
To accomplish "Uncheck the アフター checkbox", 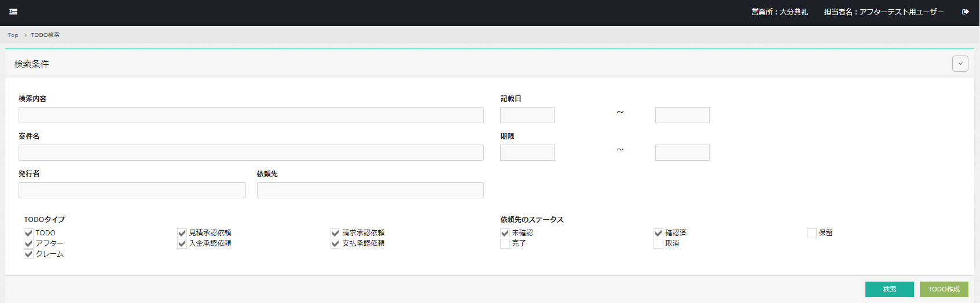I will [28, 243].
